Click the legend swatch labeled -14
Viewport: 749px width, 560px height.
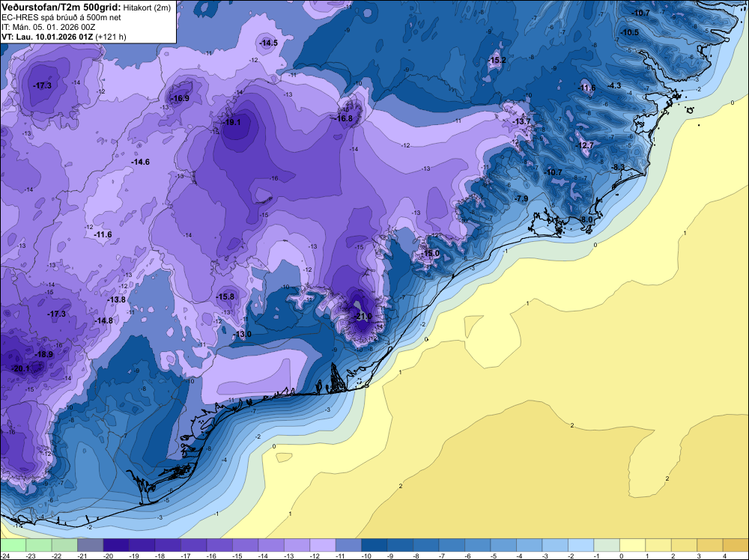click(271, 545)
